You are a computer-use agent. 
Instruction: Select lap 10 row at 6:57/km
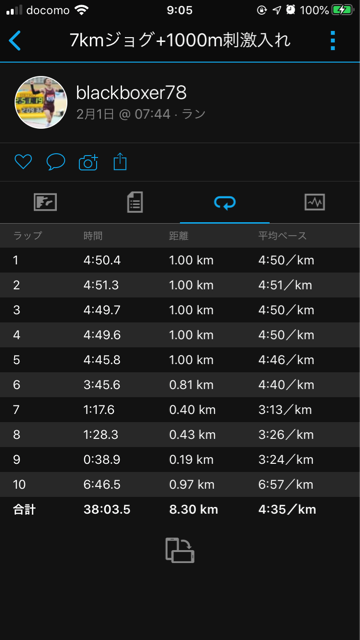180,484
